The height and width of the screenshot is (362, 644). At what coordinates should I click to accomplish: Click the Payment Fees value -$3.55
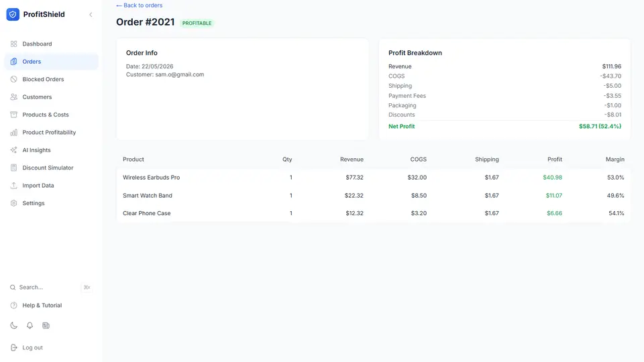612,96
